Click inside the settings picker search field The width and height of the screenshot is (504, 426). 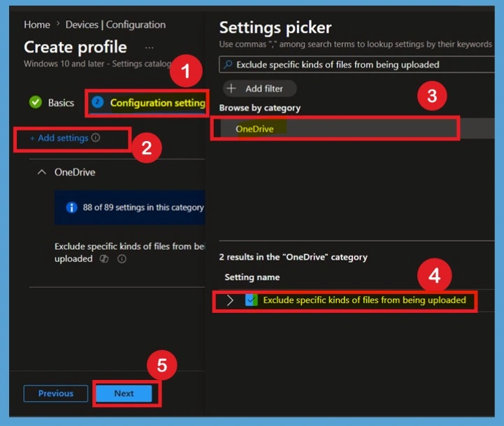pyautogui.click(x=357, y=64)
